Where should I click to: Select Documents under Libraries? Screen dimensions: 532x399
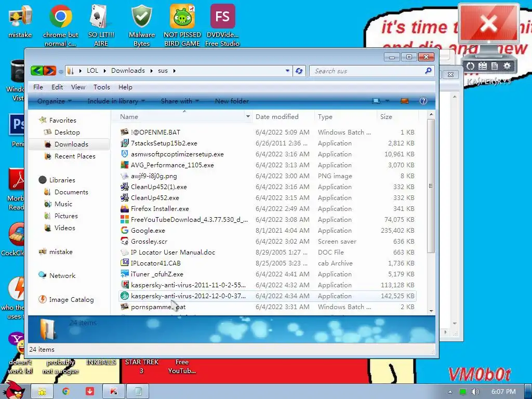pyautogui.click(x=71, y=192)
